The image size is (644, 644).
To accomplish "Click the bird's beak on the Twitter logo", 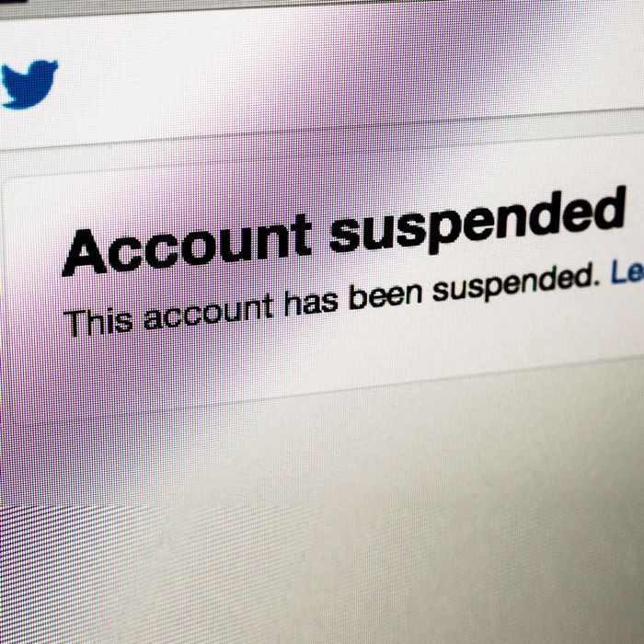I will coord(54,64).
